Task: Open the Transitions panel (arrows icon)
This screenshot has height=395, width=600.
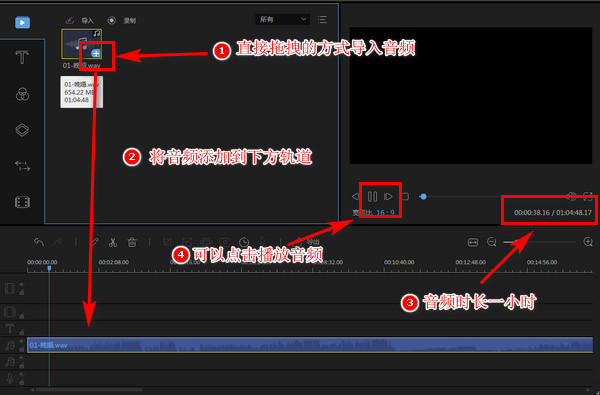Action: click(x=22, y=166)
